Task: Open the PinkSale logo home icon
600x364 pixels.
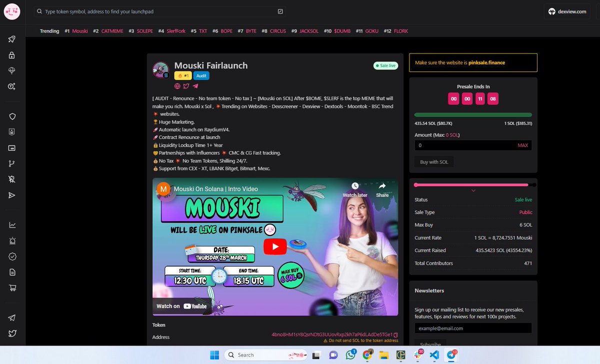Action: coord(11,11)
